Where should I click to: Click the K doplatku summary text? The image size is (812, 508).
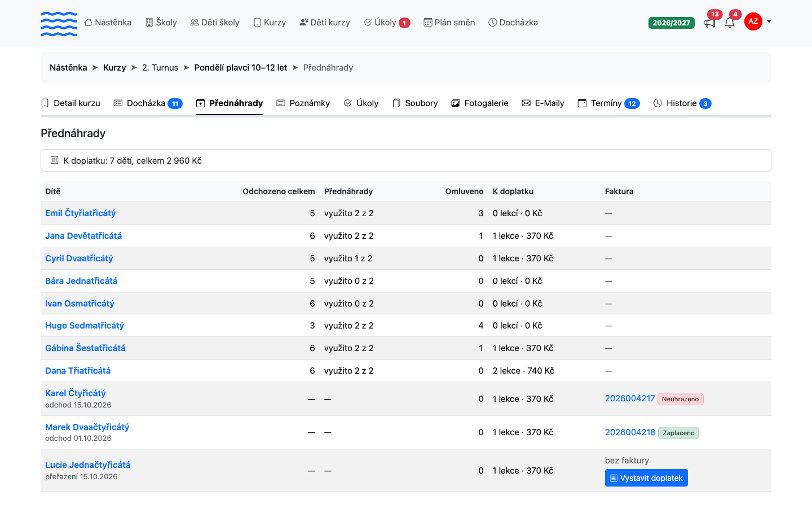click(133, 161)
